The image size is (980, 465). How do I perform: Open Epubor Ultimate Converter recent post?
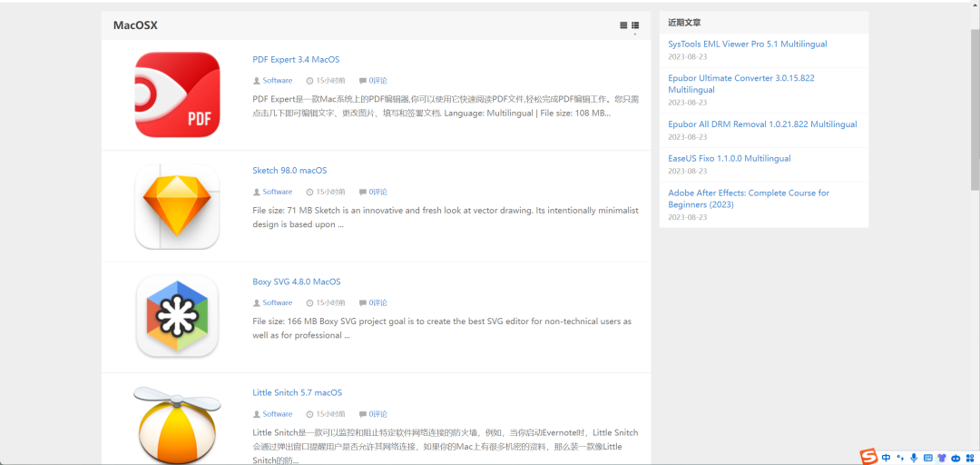pyautogui.click(x=741, y=84)
